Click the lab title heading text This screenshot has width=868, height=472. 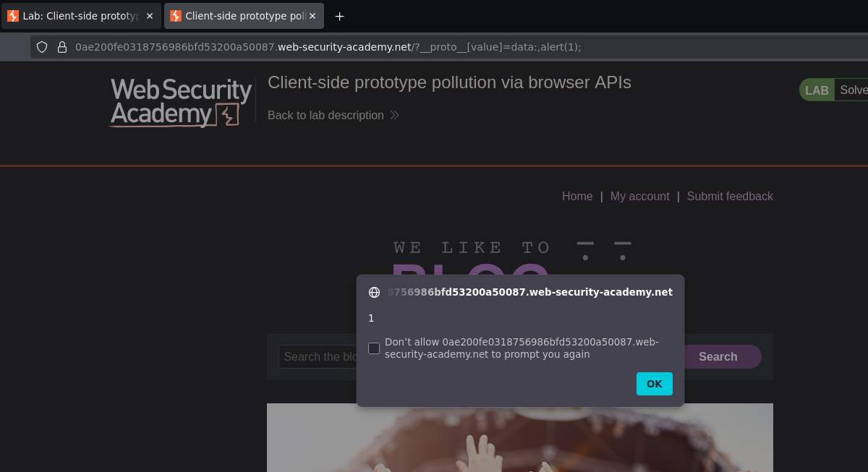[x=449, y=82]
